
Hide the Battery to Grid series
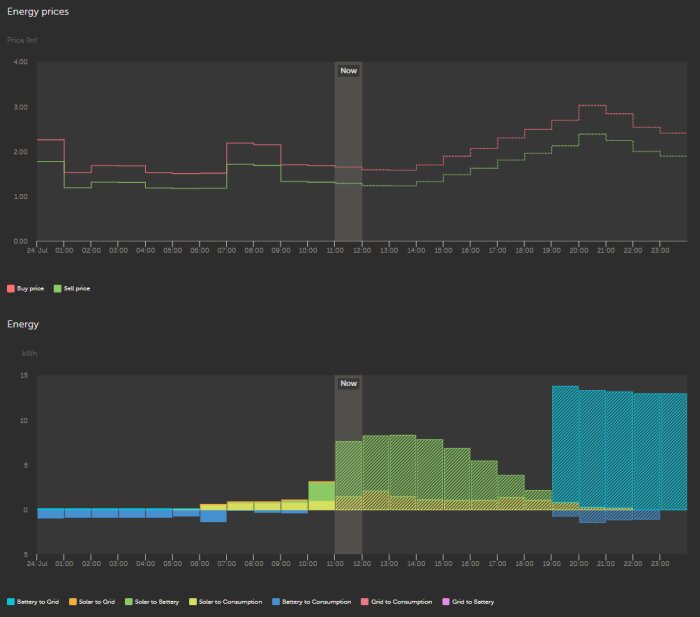pyautogui.click(x=11, y=602)
